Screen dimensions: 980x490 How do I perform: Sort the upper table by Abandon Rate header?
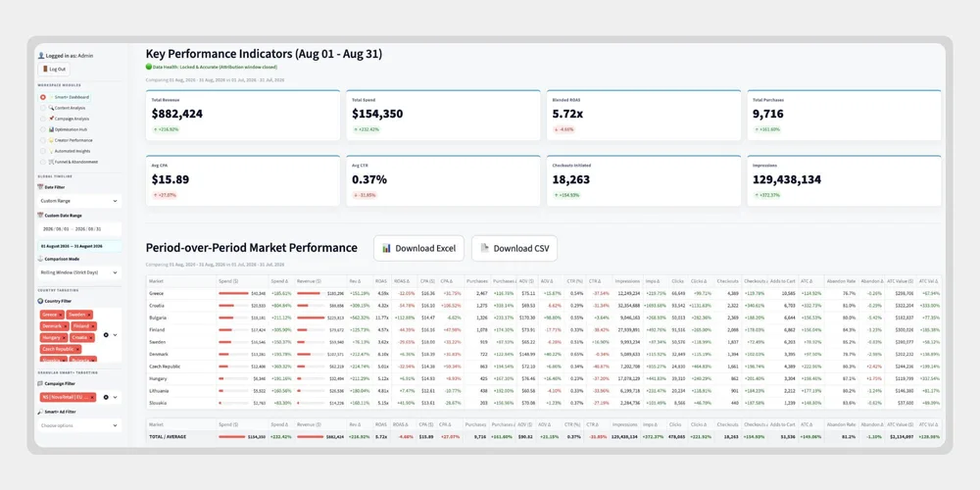click(841, 282)
